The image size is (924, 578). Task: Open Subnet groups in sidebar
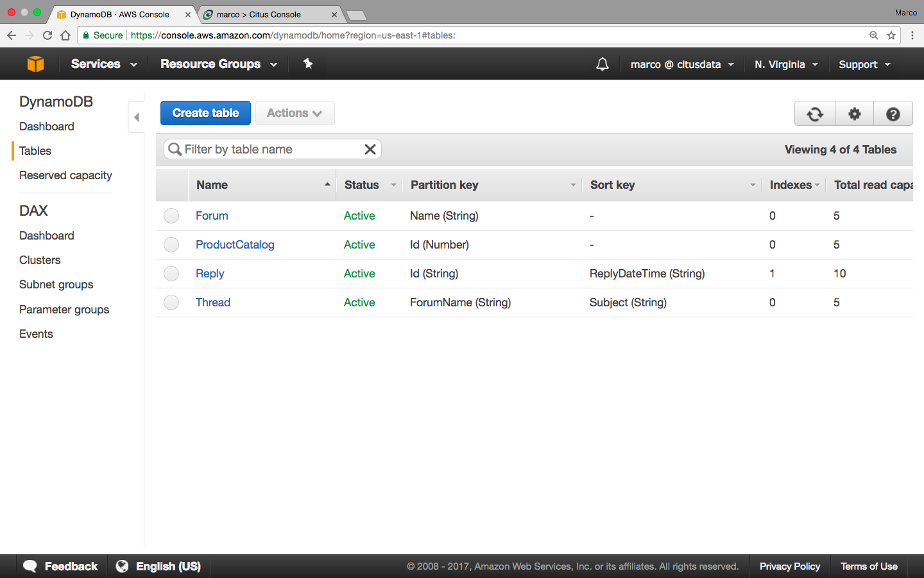coord(56,285)
